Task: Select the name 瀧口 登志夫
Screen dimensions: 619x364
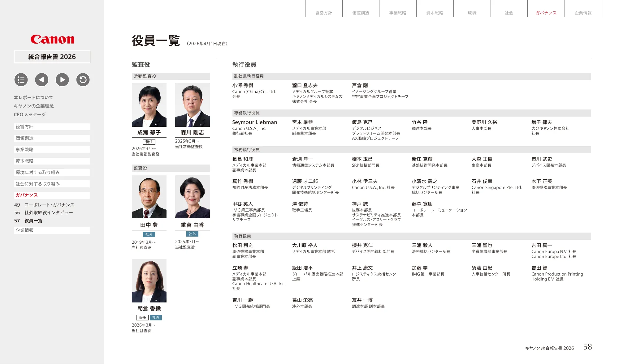Action: pos(305,85)
